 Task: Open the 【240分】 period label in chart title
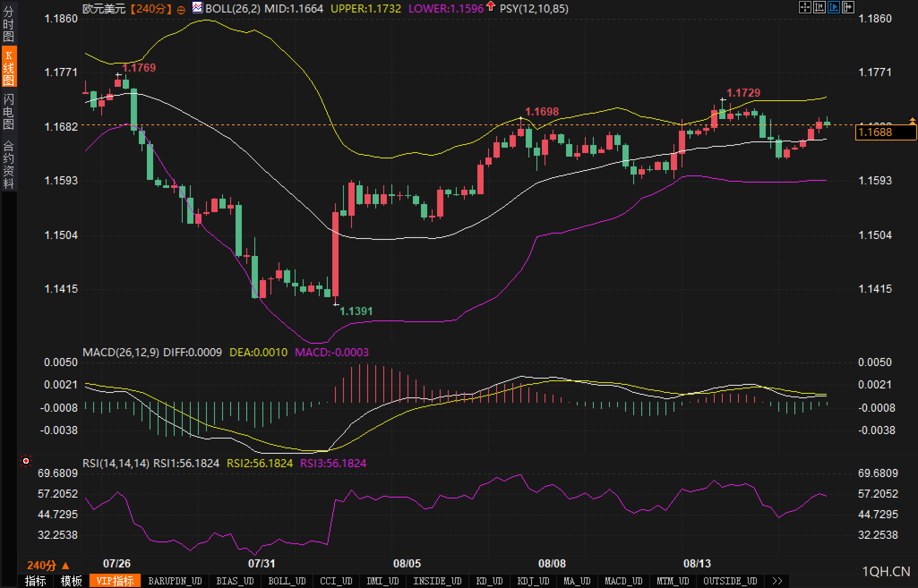click(x=151, y=9)
